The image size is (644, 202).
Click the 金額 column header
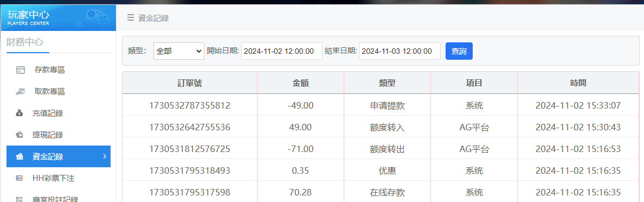pos(301,83)
